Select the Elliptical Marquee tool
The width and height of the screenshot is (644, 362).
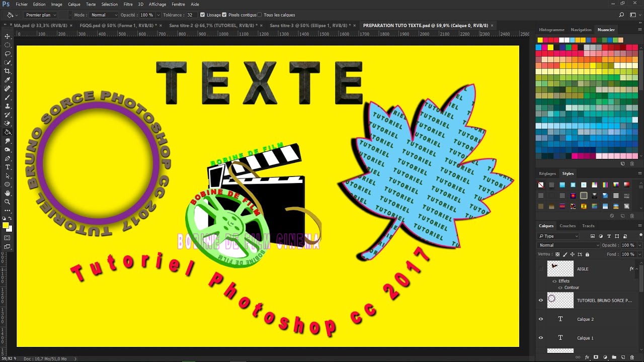(8, 45)
